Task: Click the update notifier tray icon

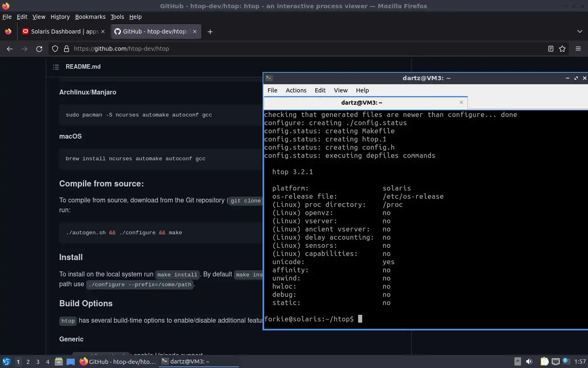Action: pos(566,361)
